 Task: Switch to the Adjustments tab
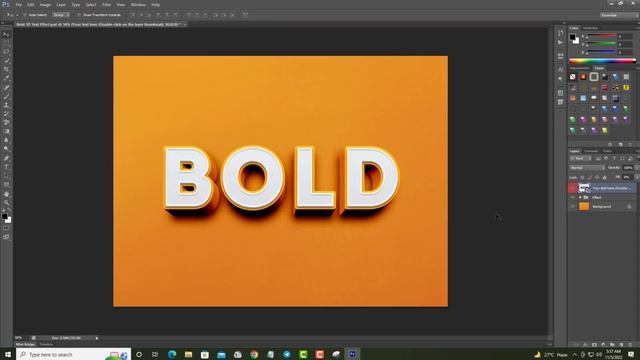pos(580,68)
